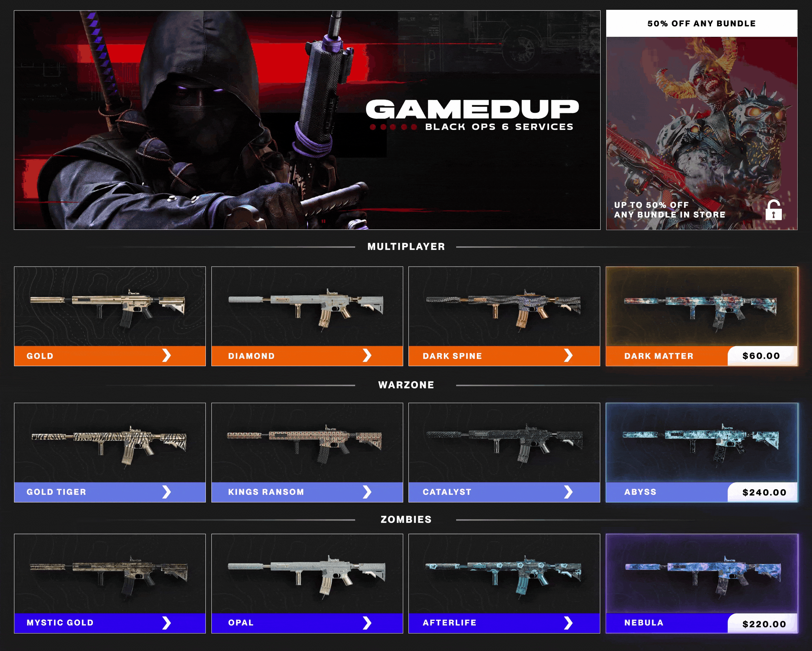Click the chevron arrow on Kings Ransom card
Viewport: 812px width, 651px height.
click(367, 492)
